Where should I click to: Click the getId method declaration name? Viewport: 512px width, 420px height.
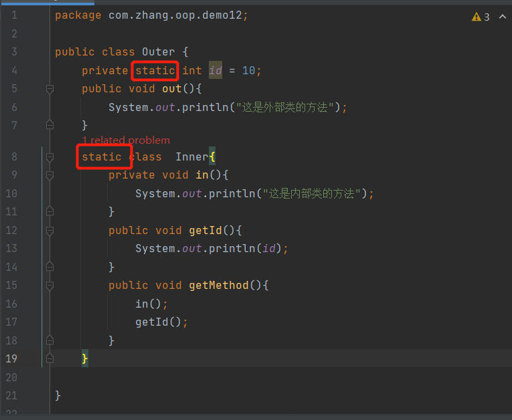(x=205, y=231)
